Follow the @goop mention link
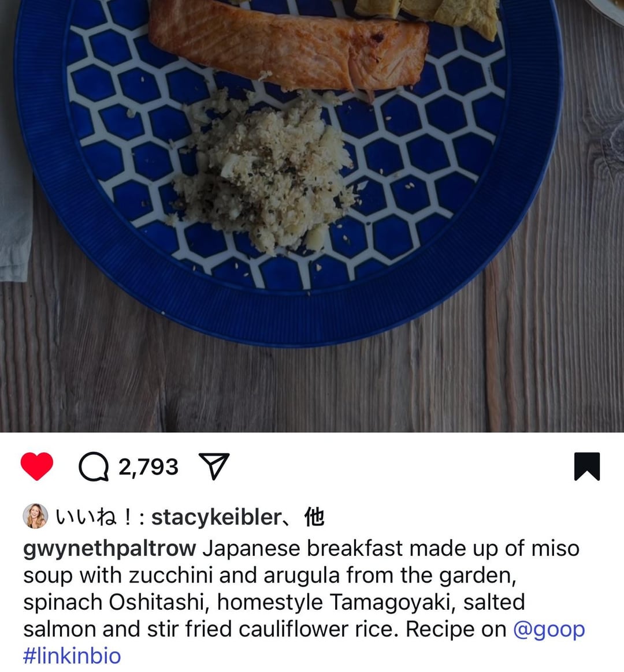Image resolution: width=624 pixels, height=672 pixels. (x=549, y=630)
